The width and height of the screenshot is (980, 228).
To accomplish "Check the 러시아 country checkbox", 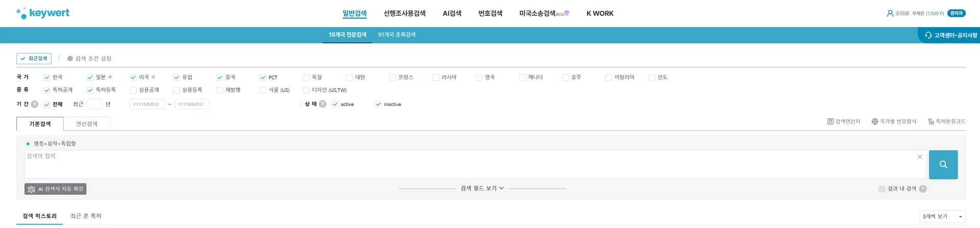I will click(x=435, y=78).
